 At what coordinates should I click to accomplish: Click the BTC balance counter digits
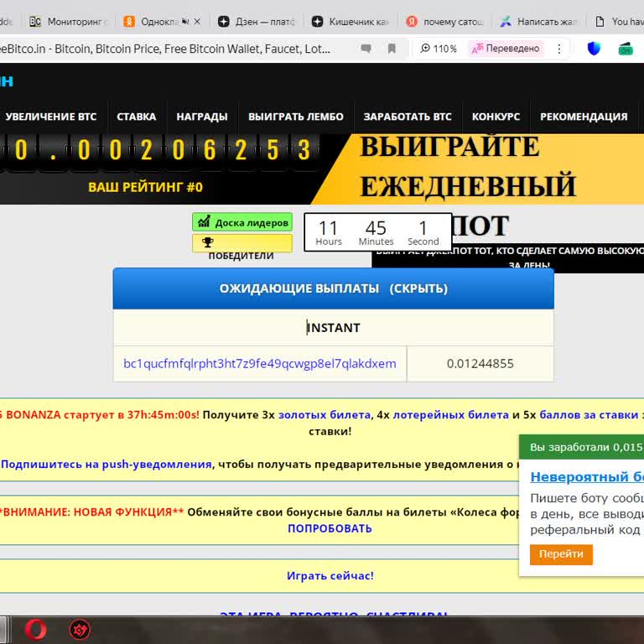click(x=159, y=150)
